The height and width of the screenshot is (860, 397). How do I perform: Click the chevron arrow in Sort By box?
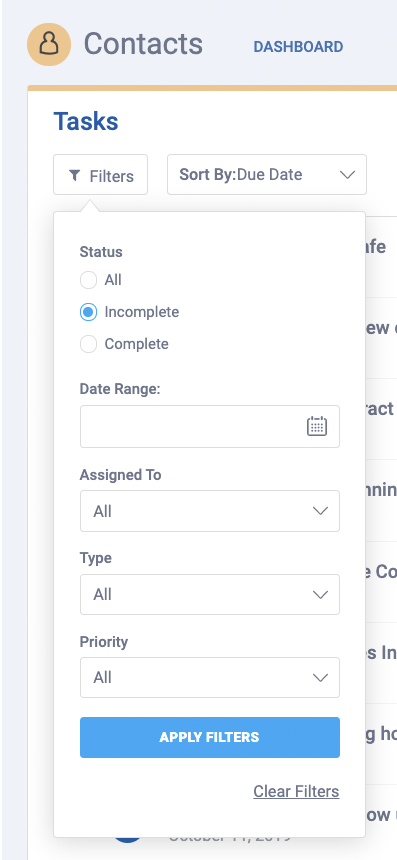coord(347,174)
